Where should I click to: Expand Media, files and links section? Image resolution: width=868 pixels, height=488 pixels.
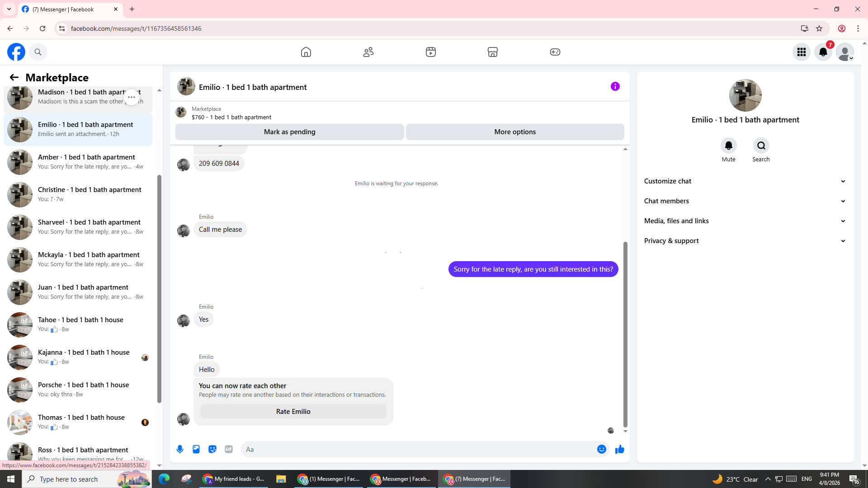pos(745,221)
